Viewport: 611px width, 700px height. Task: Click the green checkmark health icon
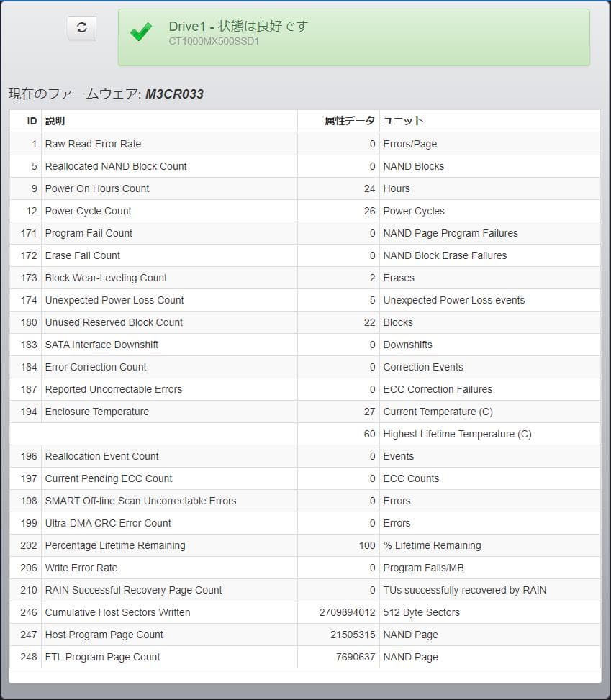[x=140, y=31]
